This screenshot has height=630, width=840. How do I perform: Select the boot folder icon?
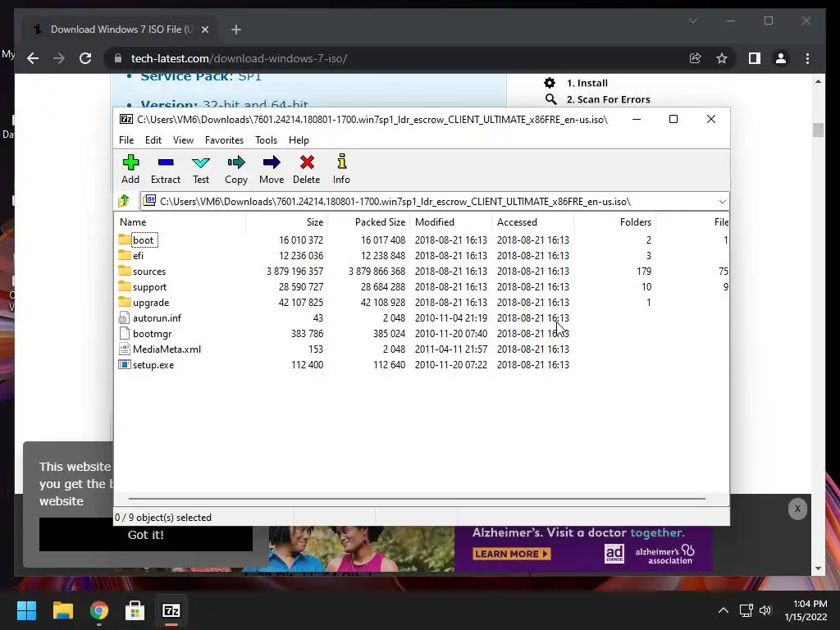point(125,240)
